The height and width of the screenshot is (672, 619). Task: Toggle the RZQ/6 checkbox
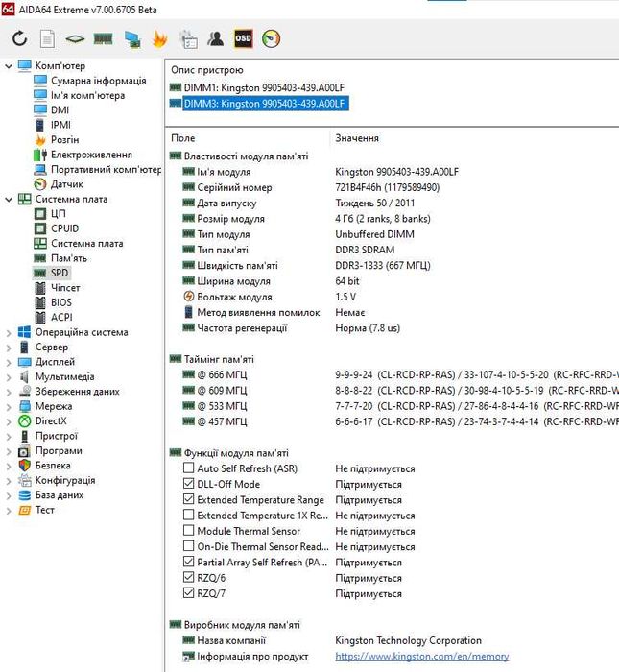pos(188,577)
